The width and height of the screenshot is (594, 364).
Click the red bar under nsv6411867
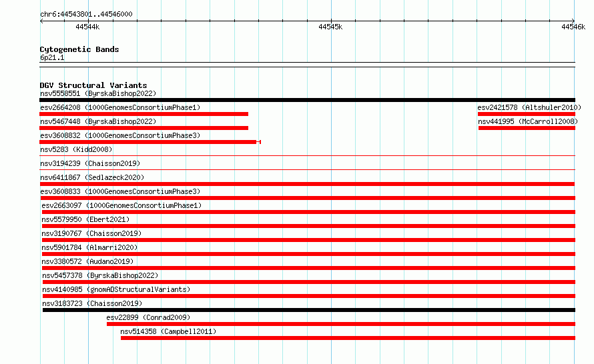pyautogui.click(x=307, y=184)
